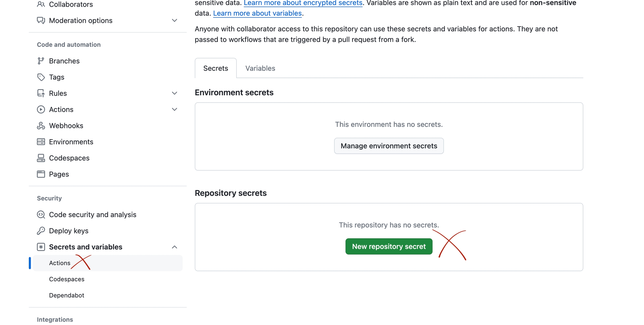Screen dimensions: 644x325
Task: Click the Environments server icon
Action: 41,142
